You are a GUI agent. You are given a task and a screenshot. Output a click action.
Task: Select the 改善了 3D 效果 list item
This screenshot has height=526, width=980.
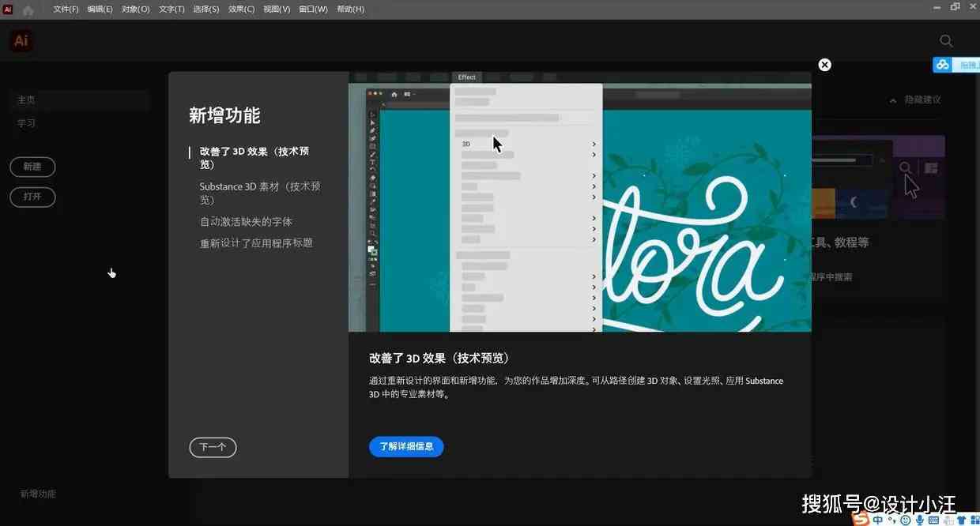255,158
